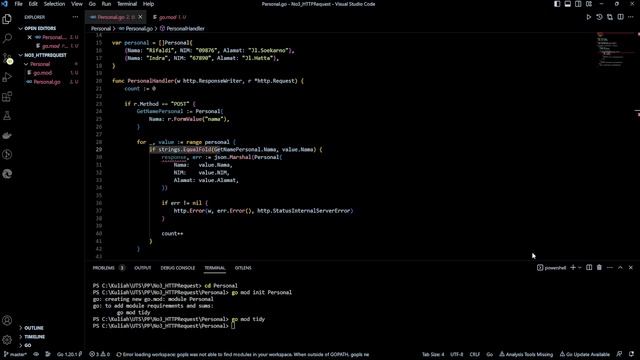
Task: Open the Help menu
Action: click(x=149, y=4)
